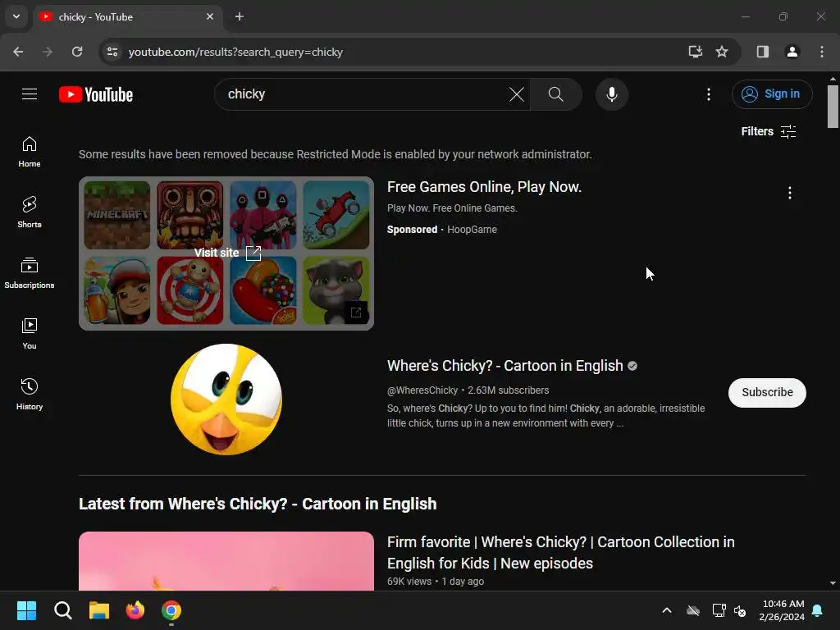Open Where's Chicky? - Cartoon in English channel

tap(504, 366)
